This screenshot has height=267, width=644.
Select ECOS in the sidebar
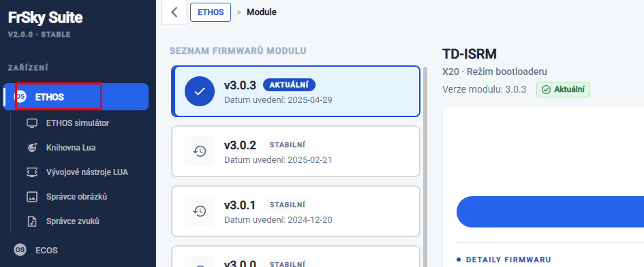(76, 250)
